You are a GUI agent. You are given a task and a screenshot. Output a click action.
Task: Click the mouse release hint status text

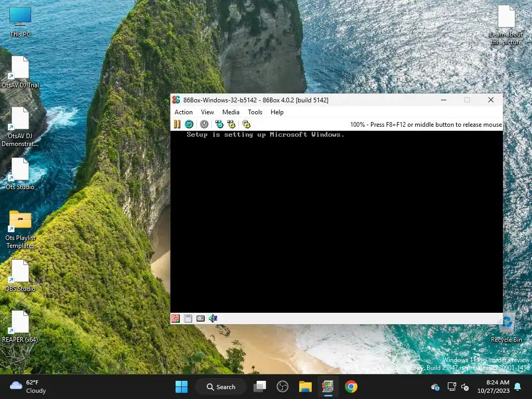pyautogui.click(x=426, y=125)
